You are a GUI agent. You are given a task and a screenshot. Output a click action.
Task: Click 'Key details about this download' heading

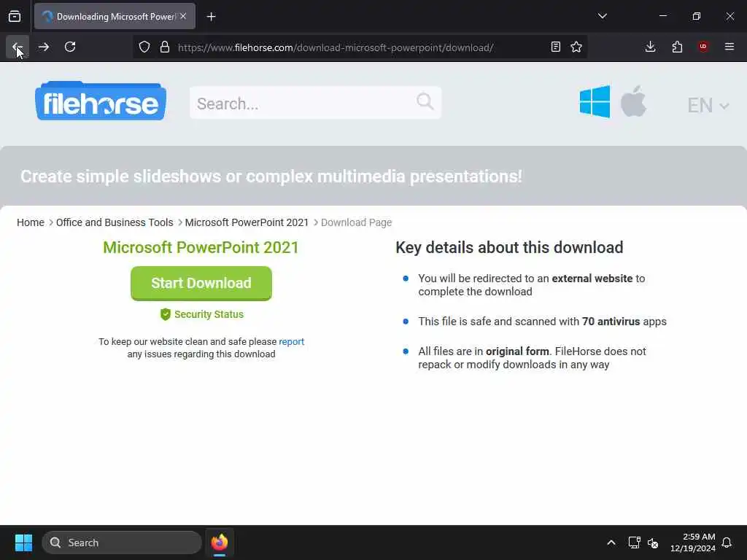tap(509, 248)
